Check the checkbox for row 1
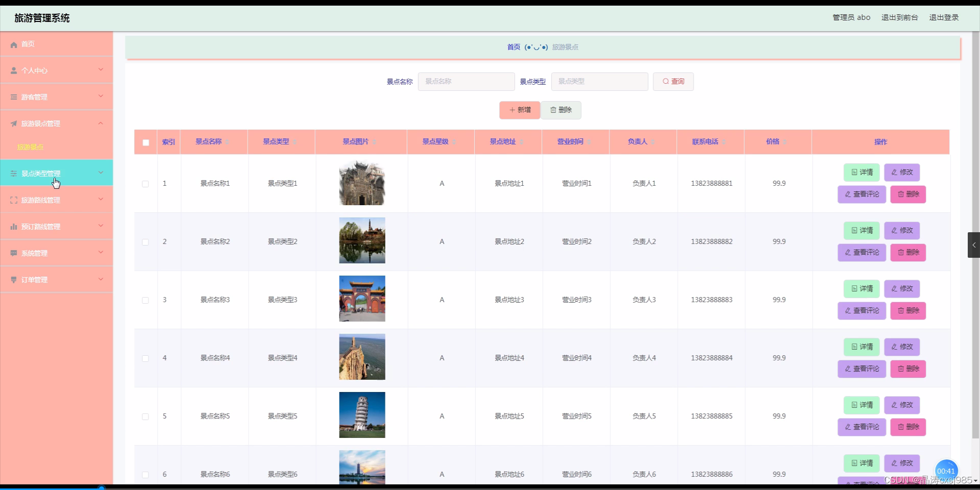 tap(145, 184)
